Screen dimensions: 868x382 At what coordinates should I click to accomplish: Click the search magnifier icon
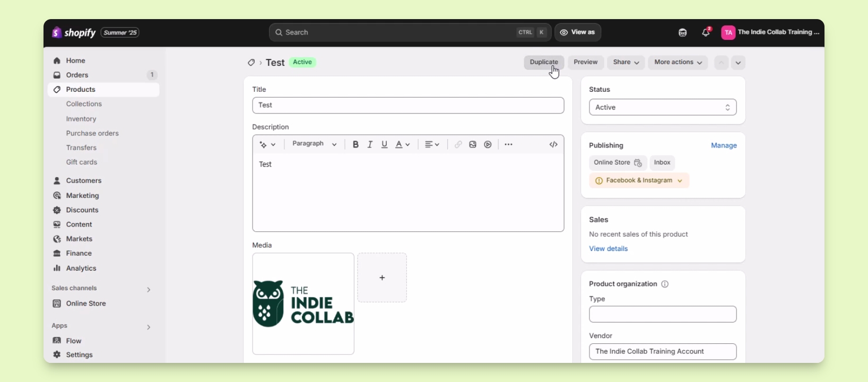tap(279, 32)
